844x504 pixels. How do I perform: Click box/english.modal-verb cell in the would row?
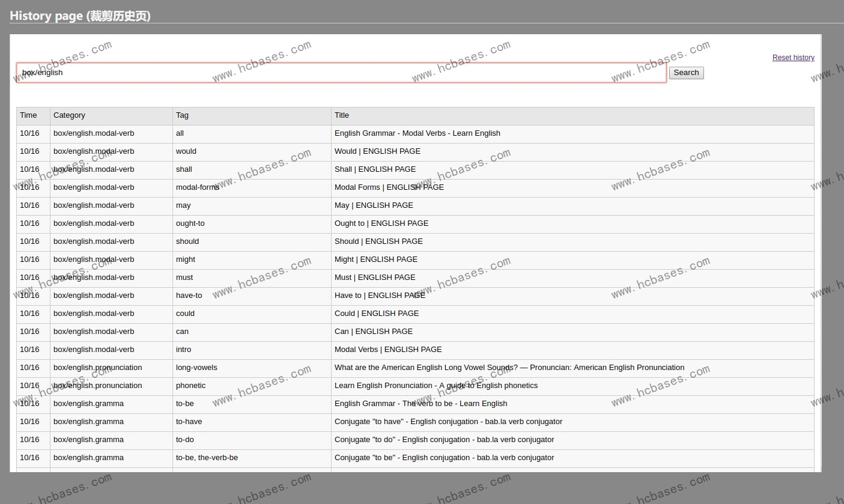tap(111, 152)
